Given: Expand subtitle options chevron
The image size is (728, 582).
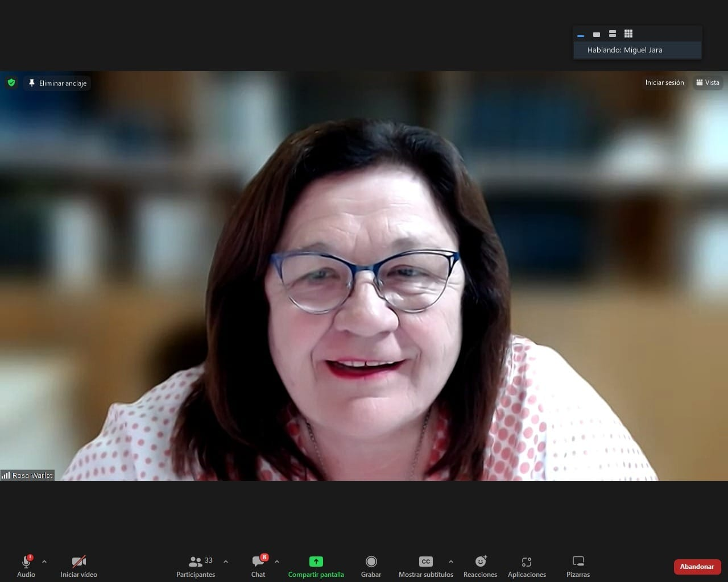Looking at the screenshot, I should (451, 562).
